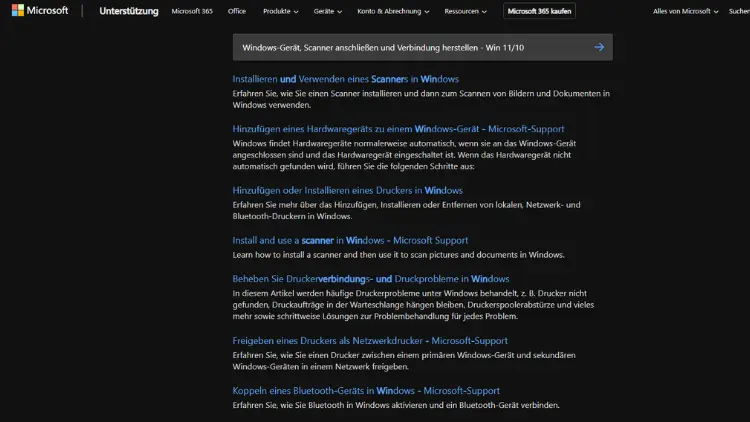Open Hinzufügen oder Installieren eines Druckers link

click(347, 190)
